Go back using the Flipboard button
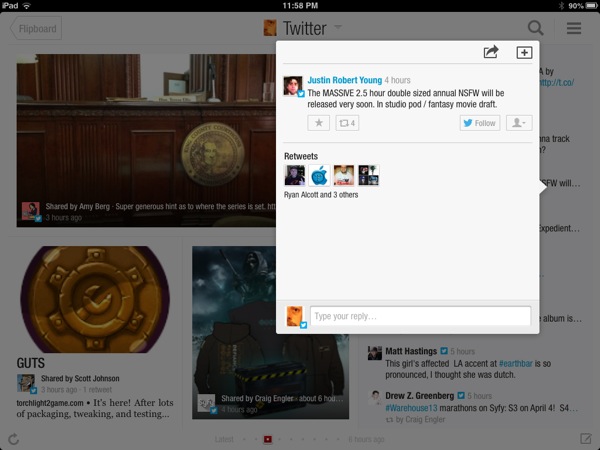 [x=36, y=28]
